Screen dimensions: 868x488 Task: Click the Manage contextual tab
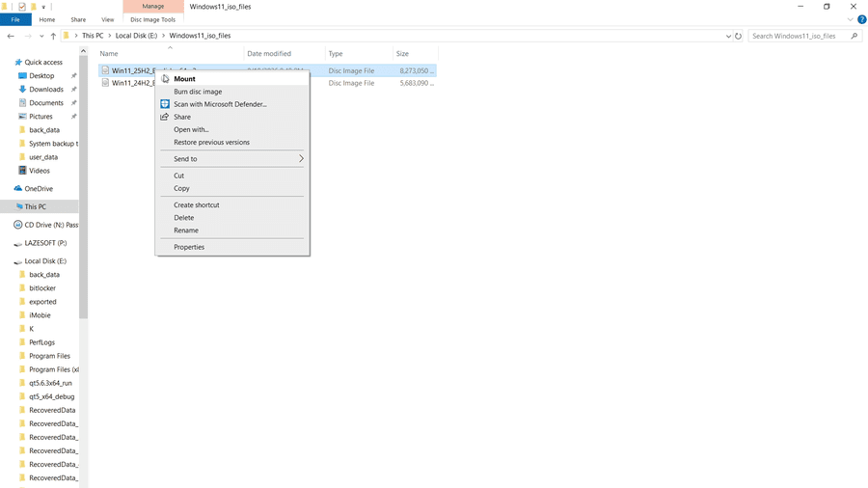pos(152,6)
